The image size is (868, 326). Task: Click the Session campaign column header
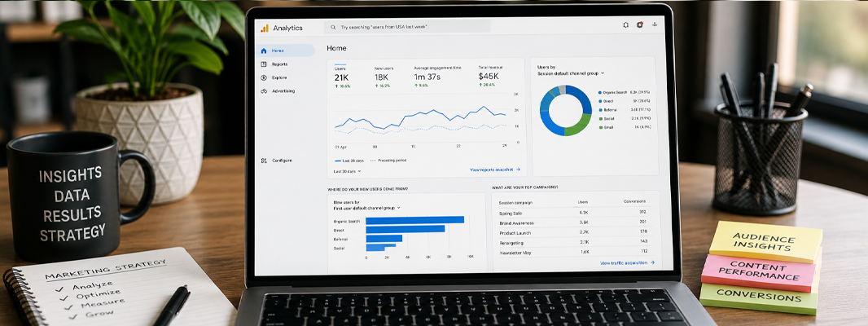pos(515,202)
